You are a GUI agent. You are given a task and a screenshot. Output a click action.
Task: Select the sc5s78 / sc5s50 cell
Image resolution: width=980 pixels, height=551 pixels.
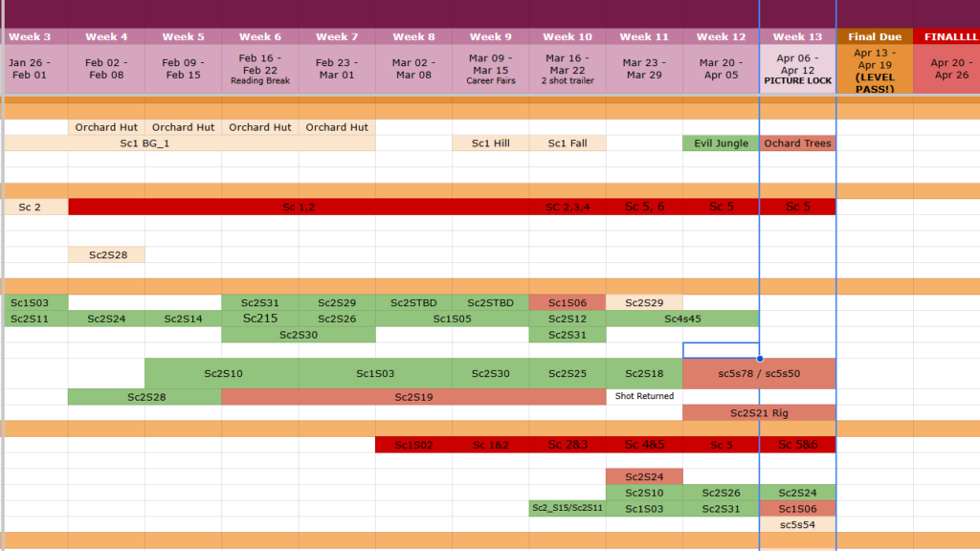(759, 374)
